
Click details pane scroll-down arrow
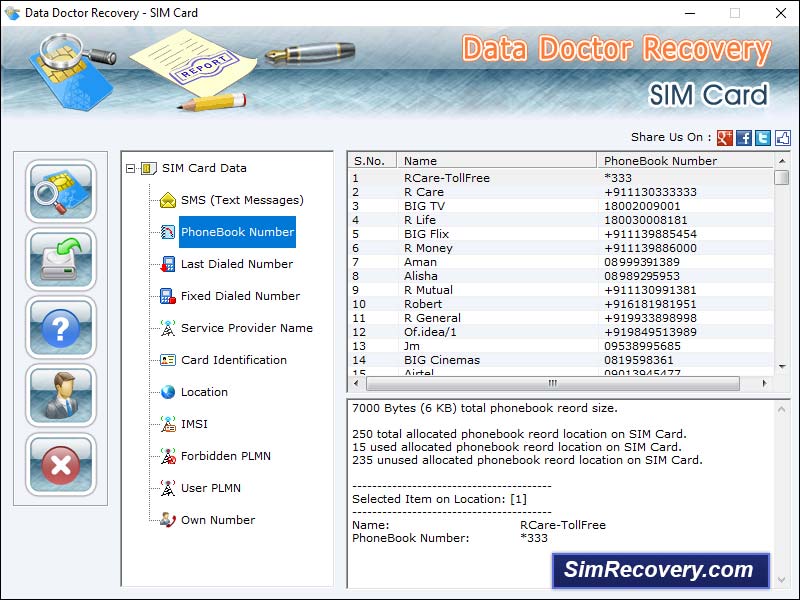pyautogui.click(x=781, y=580)
